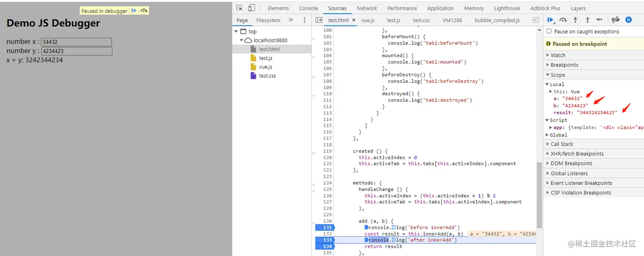Open the Memory panel

(x=474, y=8)
